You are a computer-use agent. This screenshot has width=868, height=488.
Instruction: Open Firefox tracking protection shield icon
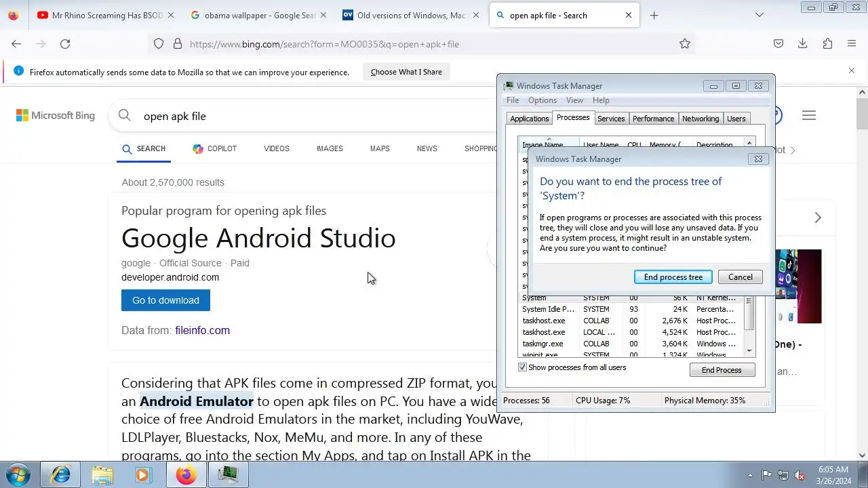(159, 43)
